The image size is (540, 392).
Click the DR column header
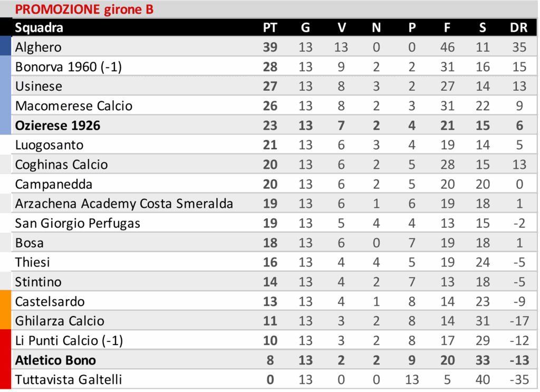tap(519, 28)
